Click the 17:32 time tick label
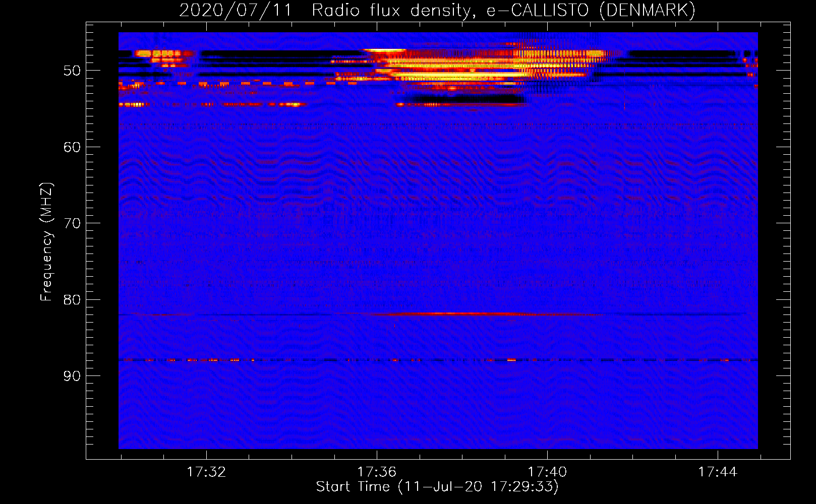The image size is (816, 504). pos(206,472)
